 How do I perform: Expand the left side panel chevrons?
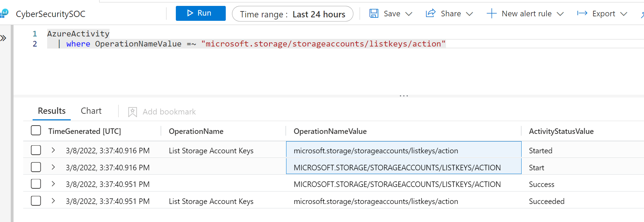pos(3,38)
